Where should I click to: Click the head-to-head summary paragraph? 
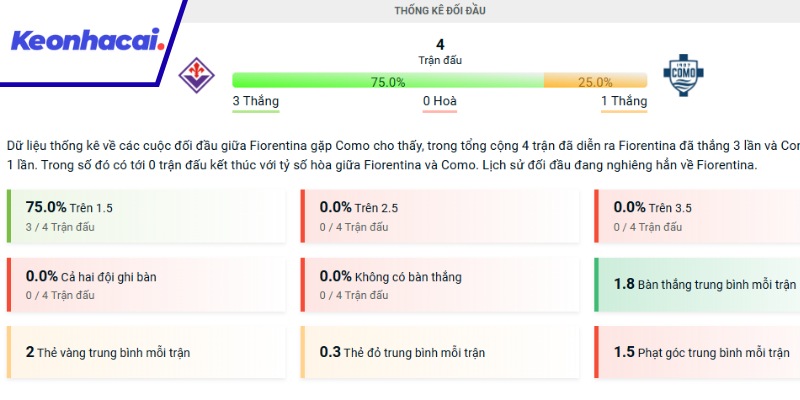pyautogui.click(x=400, y=155)
